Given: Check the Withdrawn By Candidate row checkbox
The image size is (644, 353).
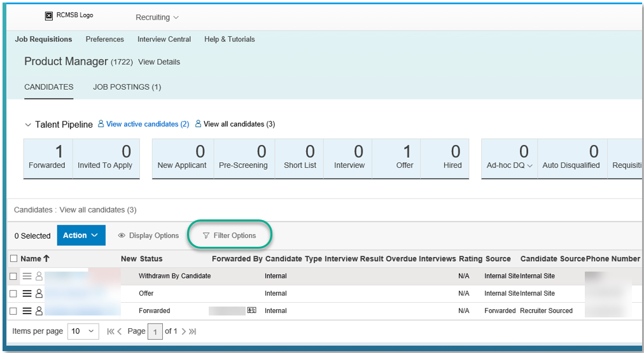Looking at the screenshot, I should point(13,276).
